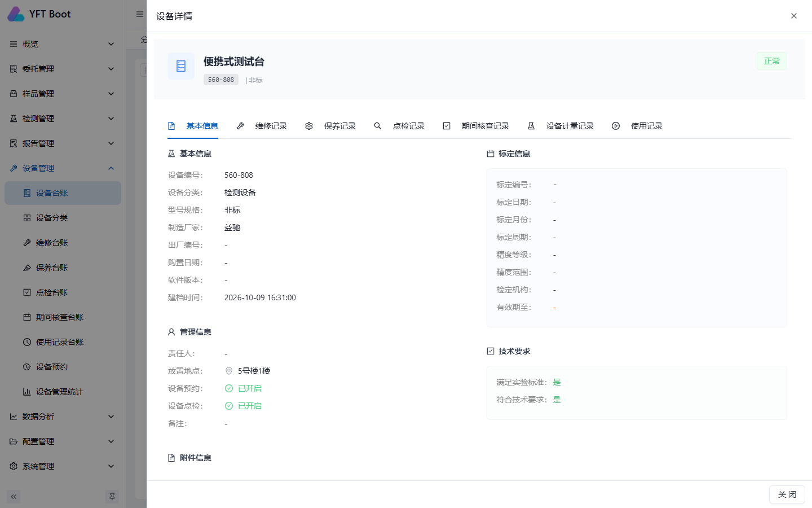Expand the 概览 menu chevron
The image size is (812, 508).
click(111, 44)
